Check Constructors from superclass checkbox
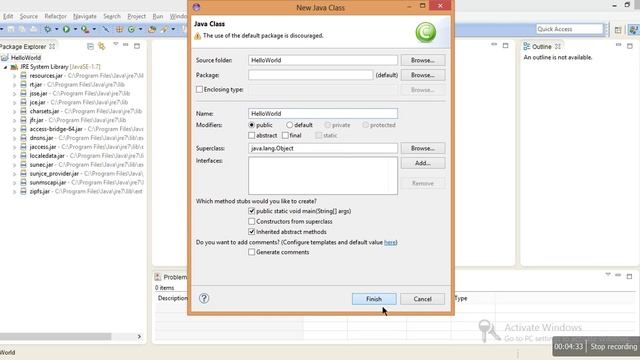 tap(251, 221)
